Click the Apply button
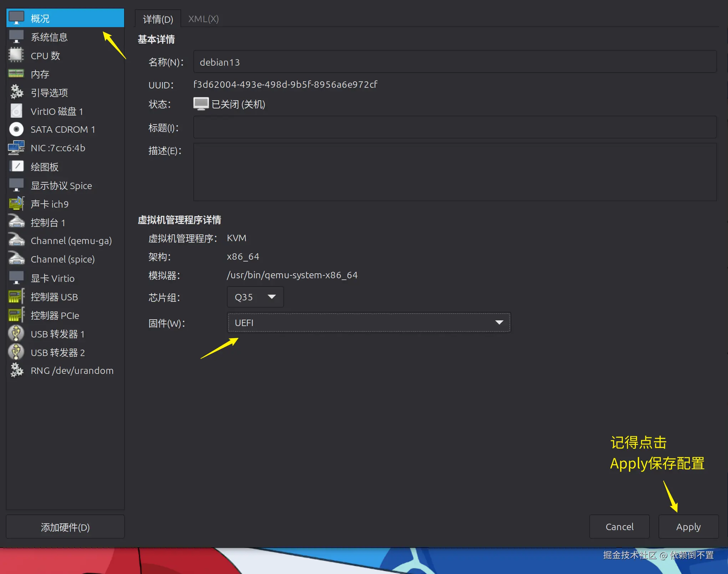Viewport: 728px width, 574px height. point(688,527)
